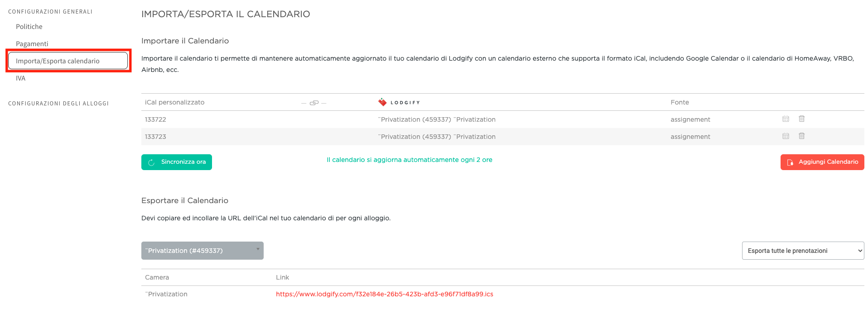Open the ˜Privatization (#459337) property dropdown
Image resolution: width=868 pixels, height=323 pixels.
[203, 251]
